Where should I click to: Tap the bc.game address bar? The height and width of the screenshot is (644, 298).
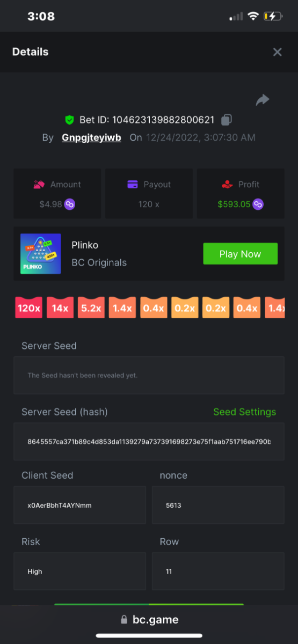(149, 620)
